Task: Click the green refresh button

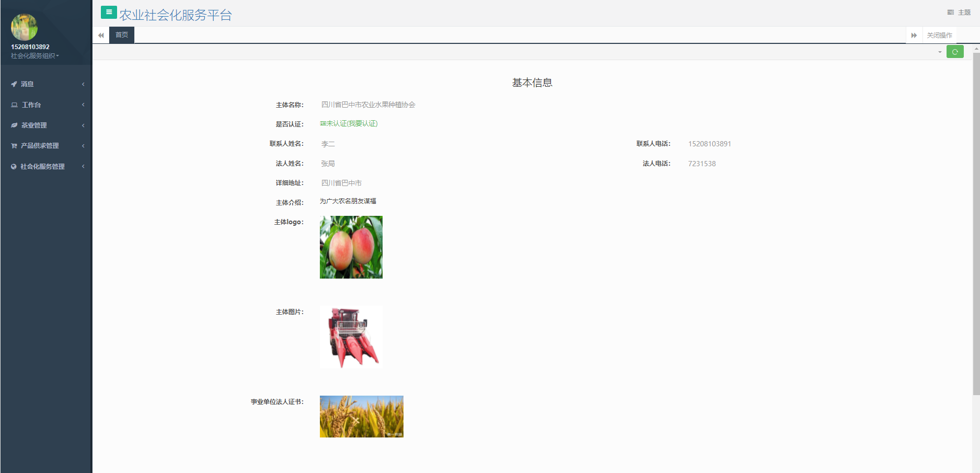Action: [954, 52]
